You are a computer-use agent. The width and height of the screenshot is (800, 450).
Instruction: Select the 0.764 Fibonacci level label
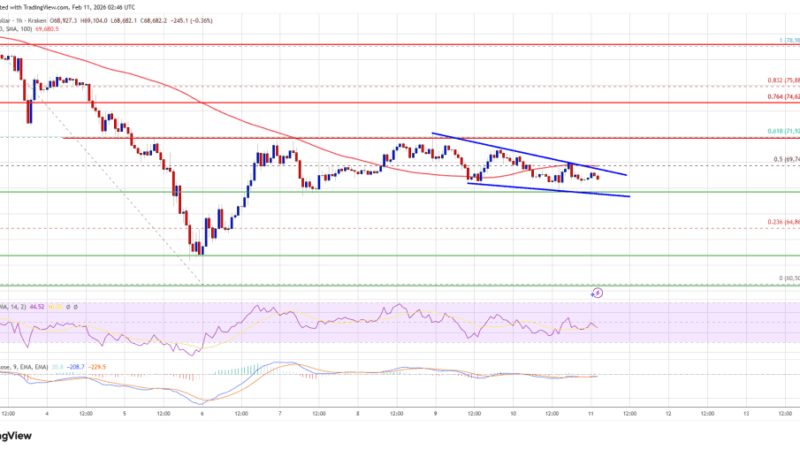point(783,96)
